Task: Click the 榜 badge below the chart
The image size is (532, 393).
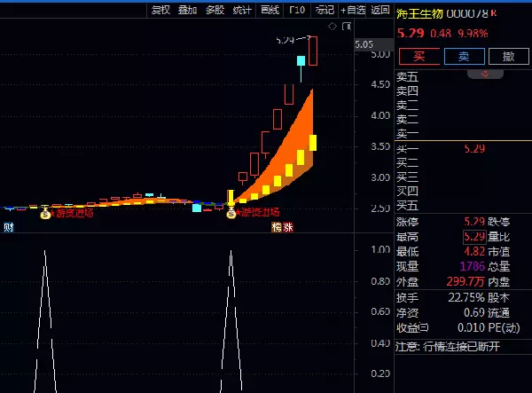Action: tap(277, 228)
